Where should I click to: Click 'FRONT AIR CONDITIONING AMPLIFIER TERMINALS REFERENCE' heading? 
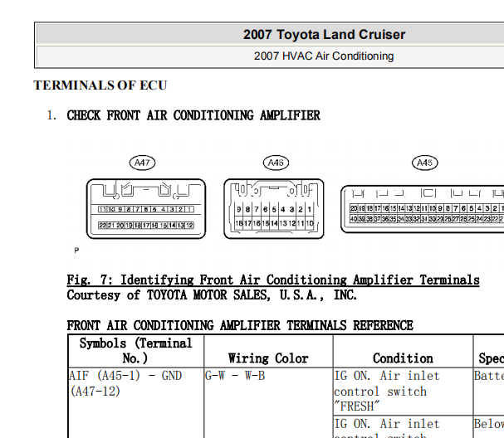coord(240,326)
